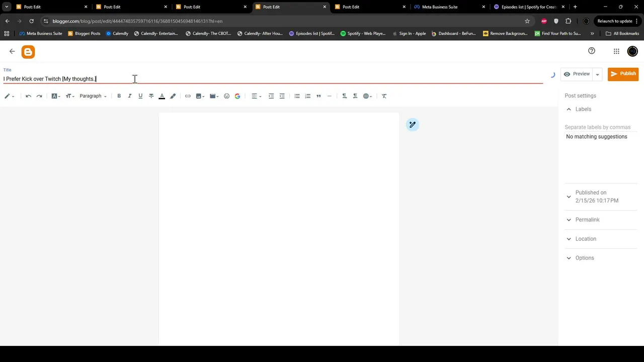Viewport: 644px width, 362px height.
Task: Open the Calendly bookmark
Action: coord(117,34)
